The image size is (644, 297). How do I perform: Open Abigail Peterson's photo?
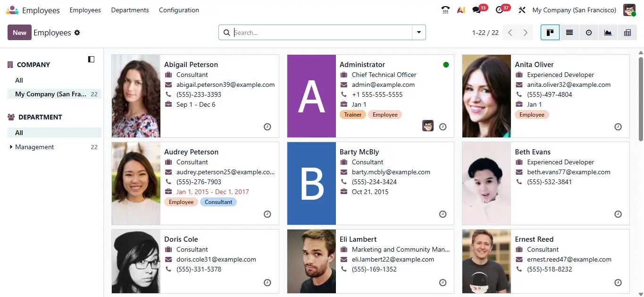coord(136,96)
